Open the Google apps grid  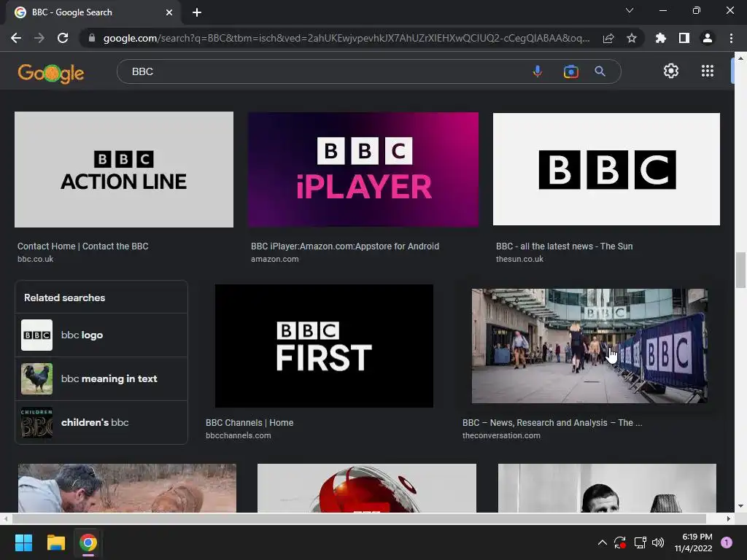[708, 71]
